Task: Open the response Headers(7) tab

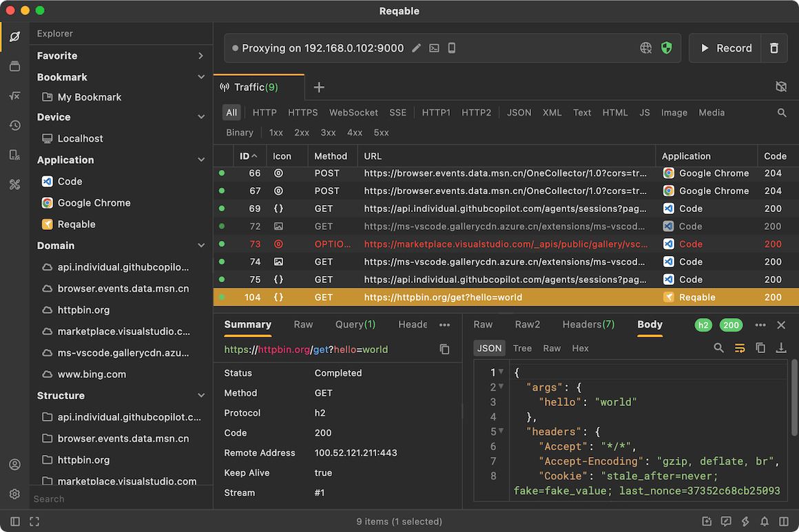Action: tap(588, 324)
